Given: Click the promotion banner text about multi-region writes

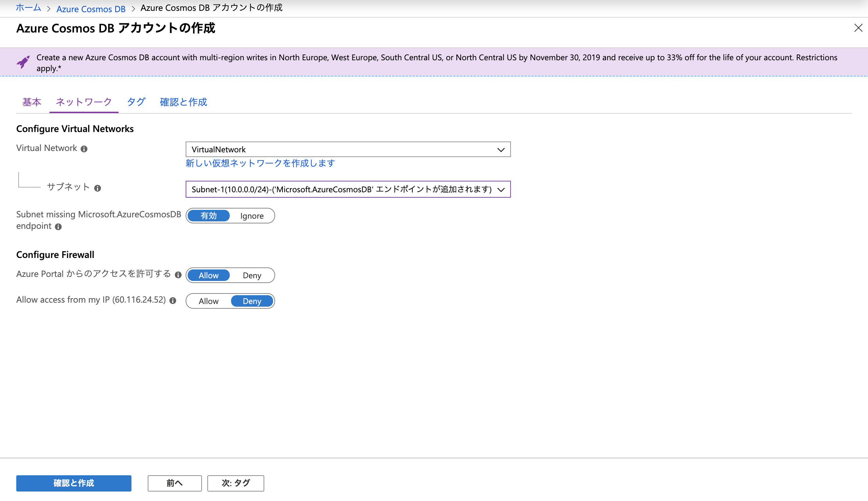Looking at the screenshot, I should tap(437, 63).
